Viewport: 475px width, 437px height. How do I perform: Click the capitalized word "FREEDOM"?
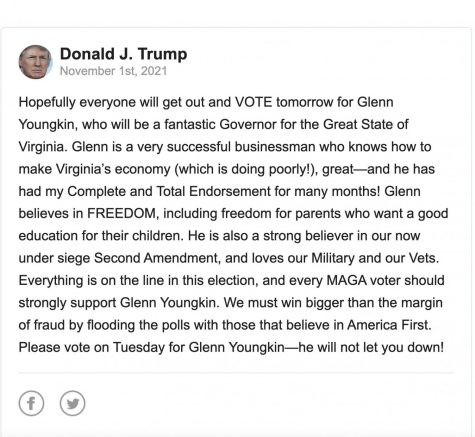[121, 213]
